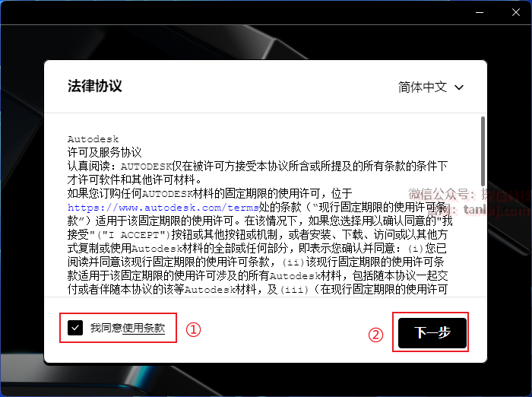
Task: Open the 使用条款 underlined link
Action: click(144, 328)
